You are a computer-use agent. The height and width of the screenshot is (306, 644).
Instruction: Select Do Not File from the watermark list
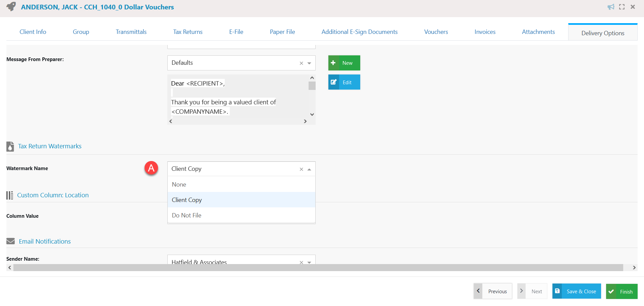pyautogui.click(x=186, y=215)
